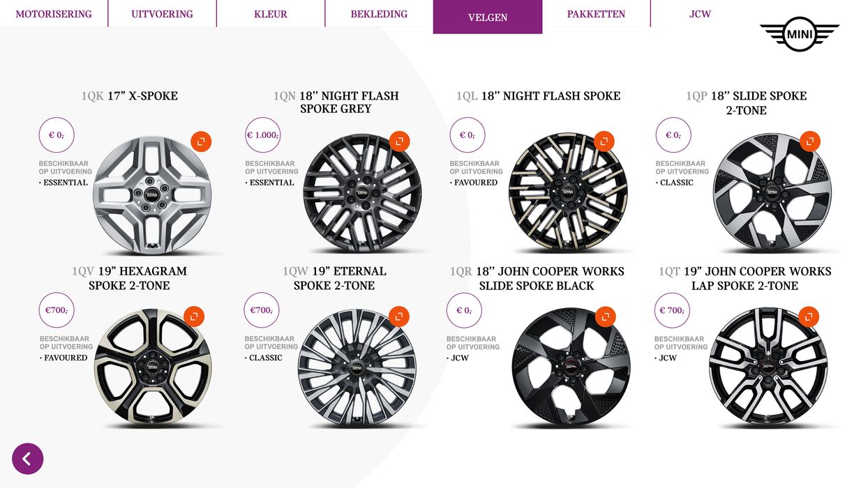Click the MINI logo
868x488 pixels.
pos(799,33)
